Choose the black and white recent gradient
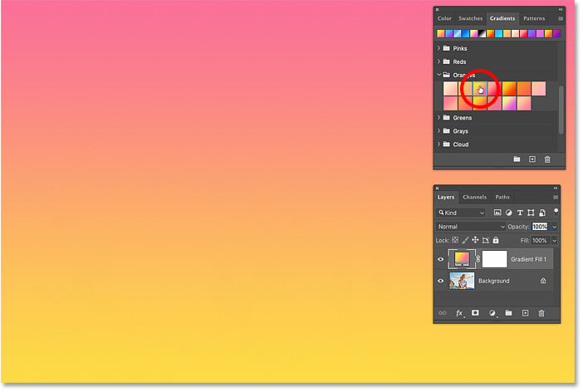Image resolution: width=583 pixels, height=392 pixels. [483, 34]
